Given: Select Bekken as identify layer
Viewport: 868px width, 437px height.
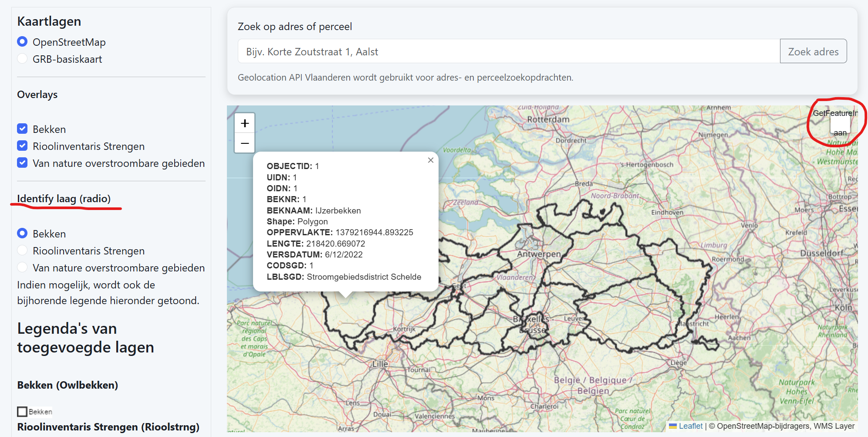Looking at the screenshot, I should (22, 234).
